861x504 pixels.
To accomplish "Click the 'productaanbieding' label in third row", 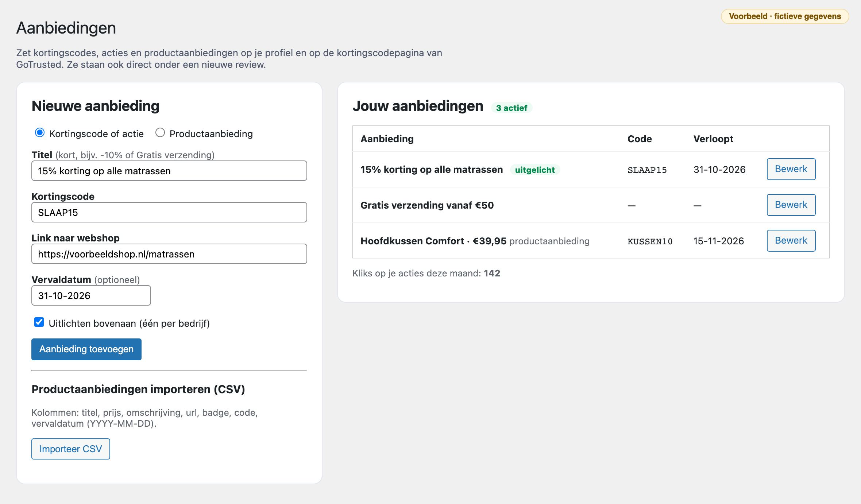I will point(549,241).
